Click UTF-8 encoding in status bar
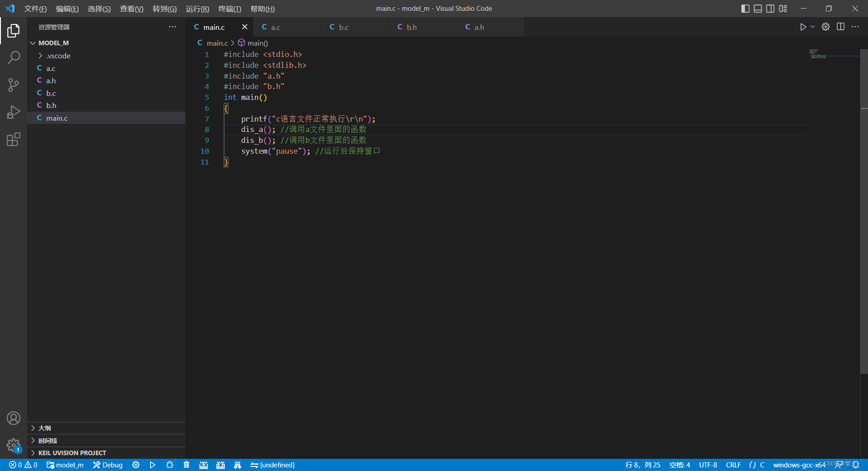 tap(708, 465)
